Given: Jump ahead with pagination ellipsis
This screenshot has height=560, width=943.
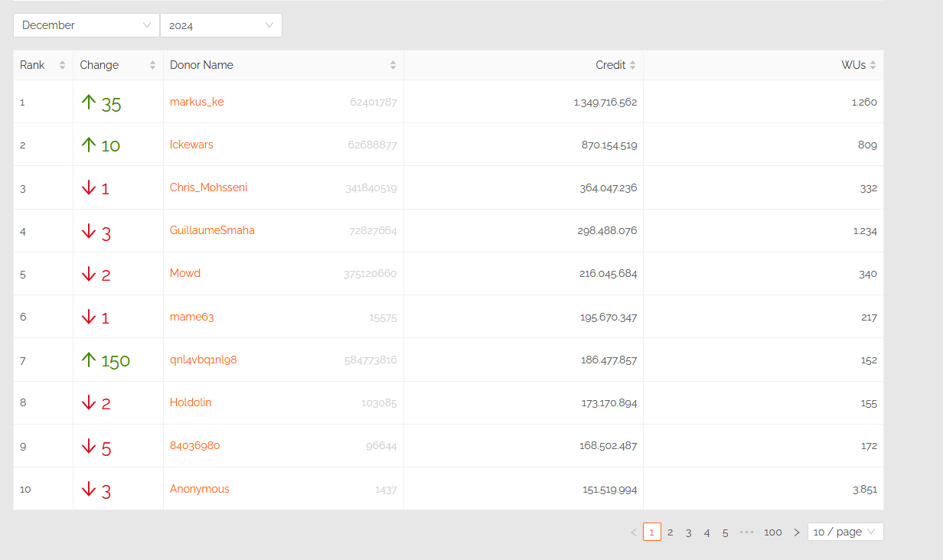Looking at the screenshot, I should point(747,532).
